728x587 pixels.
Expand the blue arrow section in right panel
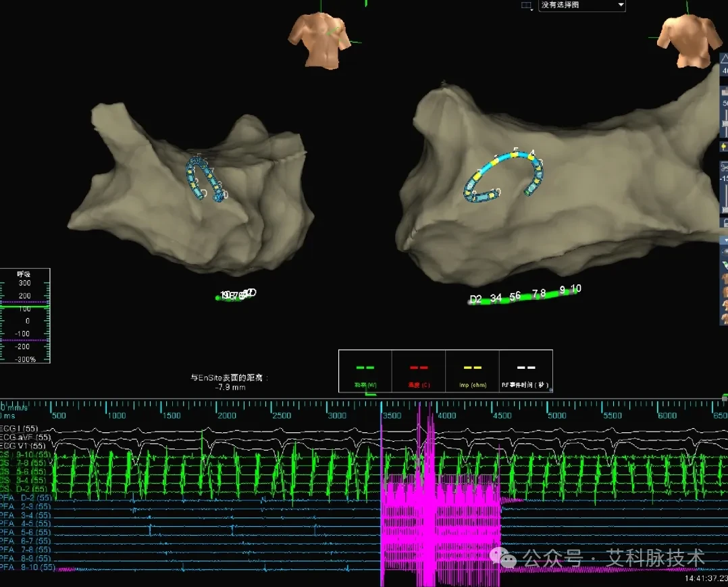[725, 240]
